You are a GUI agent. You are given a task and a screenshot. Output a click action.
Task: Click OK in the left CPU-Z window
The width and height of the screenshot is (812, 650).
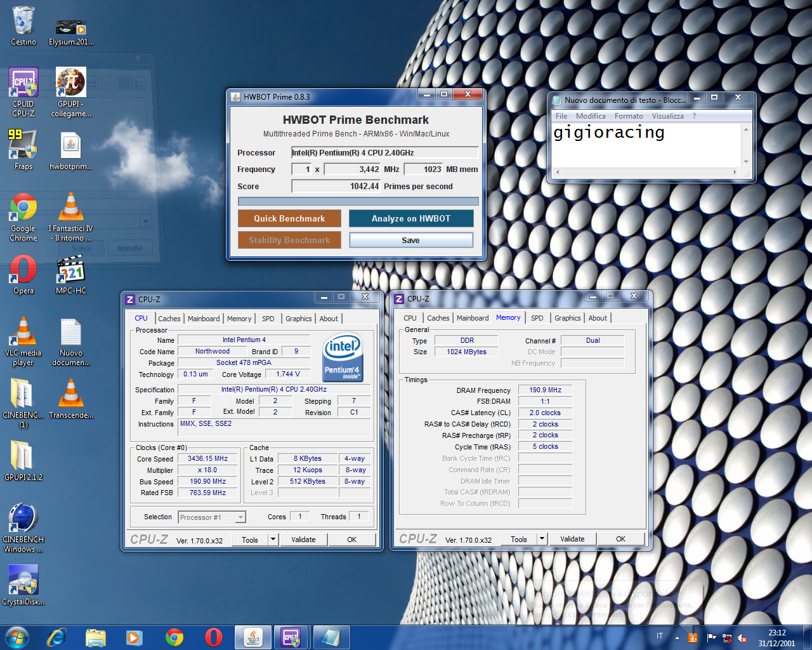(x=351, y=540)
